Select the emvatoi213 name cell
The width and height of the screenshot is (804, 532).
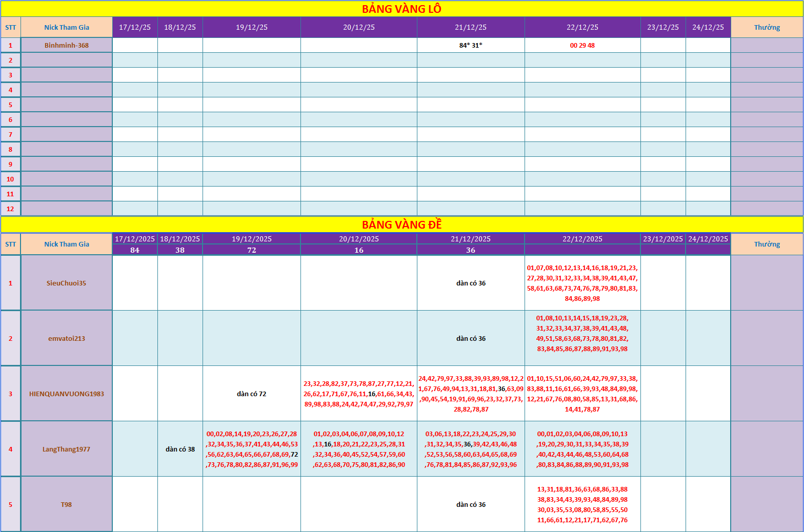67,338
